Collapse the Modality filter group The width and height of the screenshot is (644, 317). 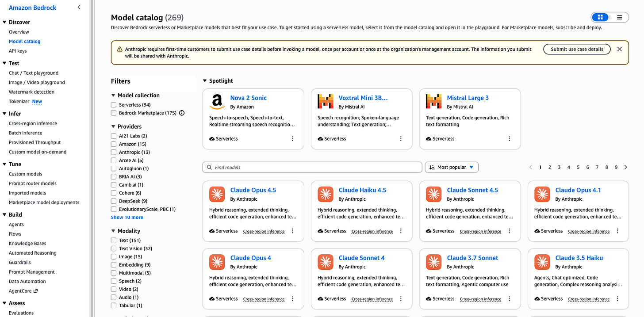click(113, 231)
